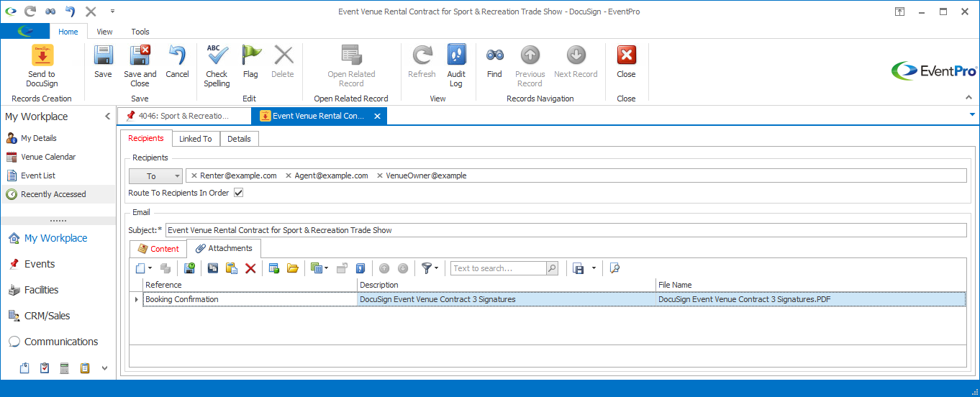Click the yellow clipboard icon in the bottom navigation
This screenshot has width=980, height=397.
tap(85, 368)
